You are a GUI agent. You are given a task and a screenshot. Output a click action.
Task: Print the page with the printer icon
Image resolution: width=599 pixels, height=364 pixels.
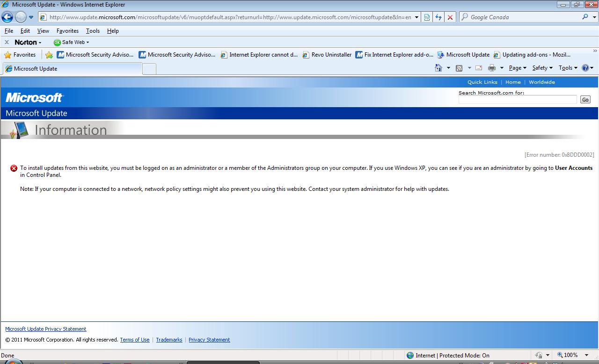coord(491,68)
